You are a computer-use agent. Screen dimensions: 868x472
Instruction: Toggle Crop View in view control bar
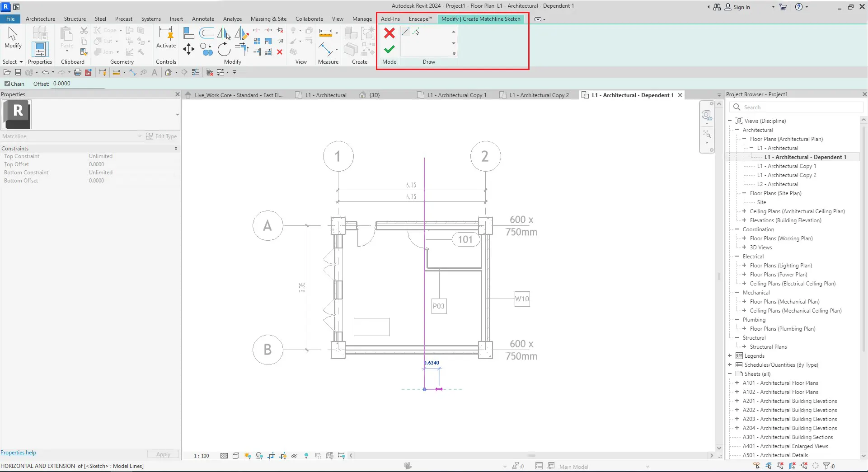(x=271, y=456)
